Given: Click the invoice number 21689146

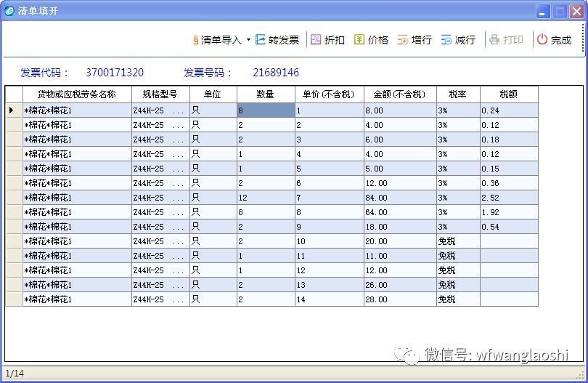Looking at the screenshot, I should (276, 72).
